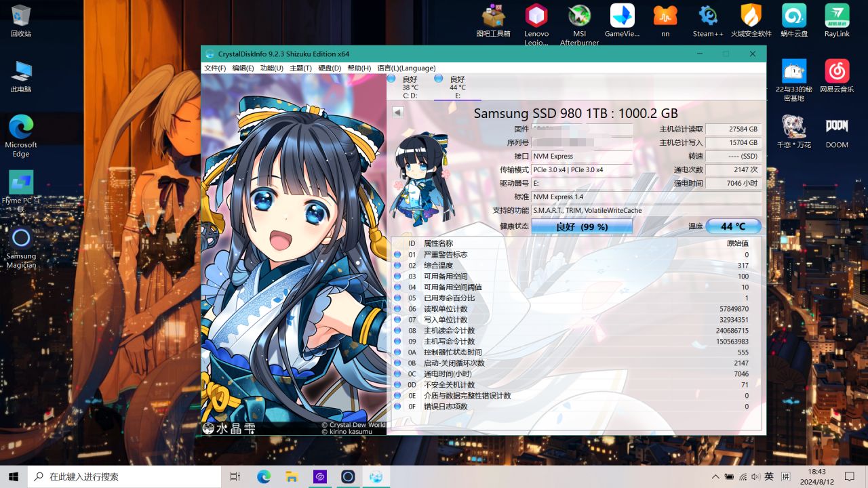Open the Flyme PC desktop shortcut
The height and width of the screenshot is (488, 868).
21,191
